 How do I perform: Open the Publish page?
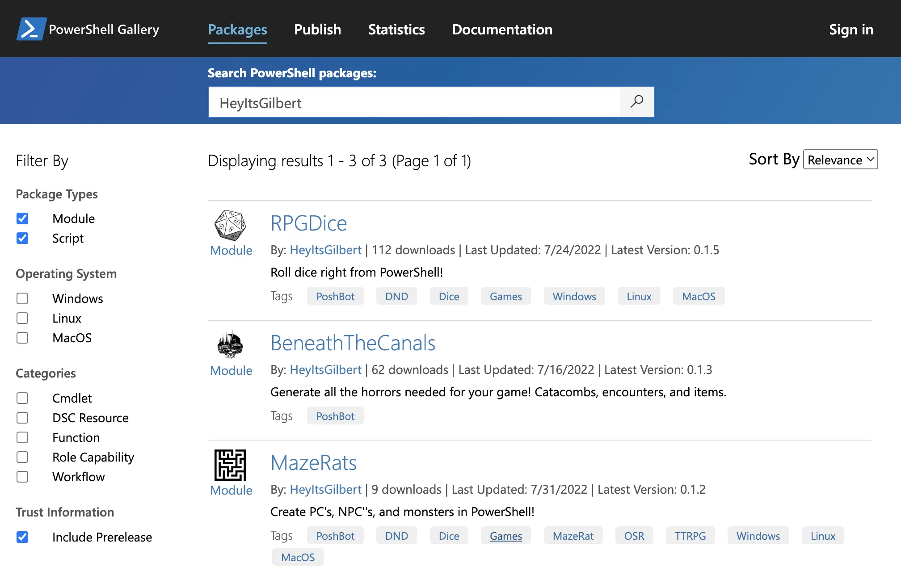(x=317, y=29)
